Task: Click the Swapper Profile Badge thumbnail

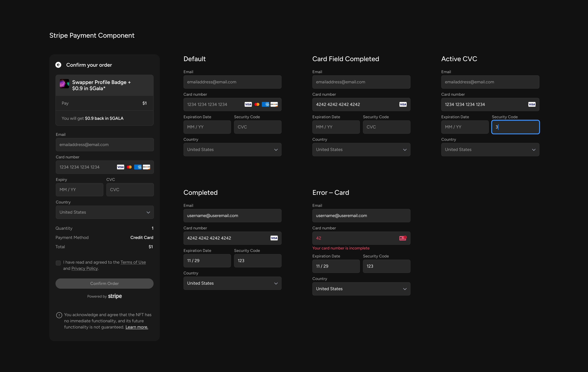Action: 65,84
